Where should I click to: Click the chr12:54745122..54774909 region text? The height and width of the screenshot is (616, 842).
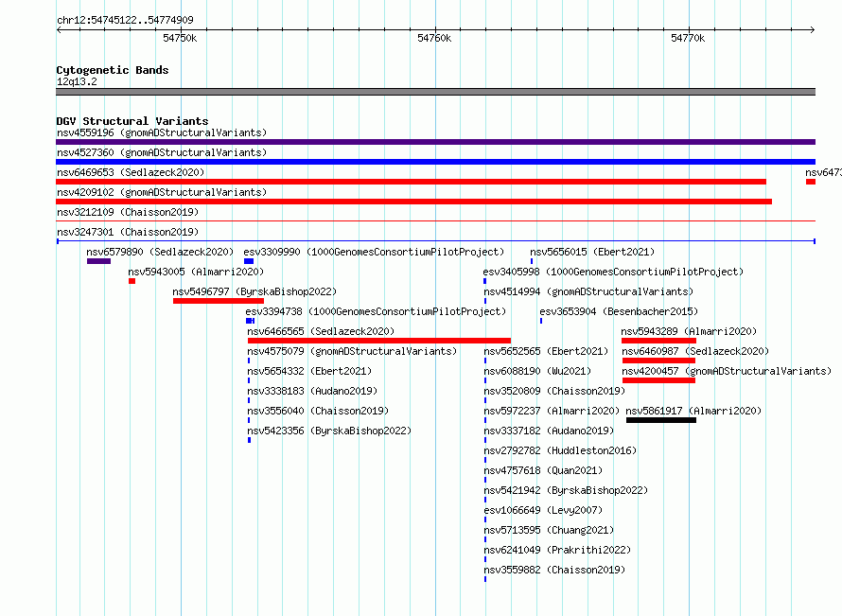click(x=125, y=21)
